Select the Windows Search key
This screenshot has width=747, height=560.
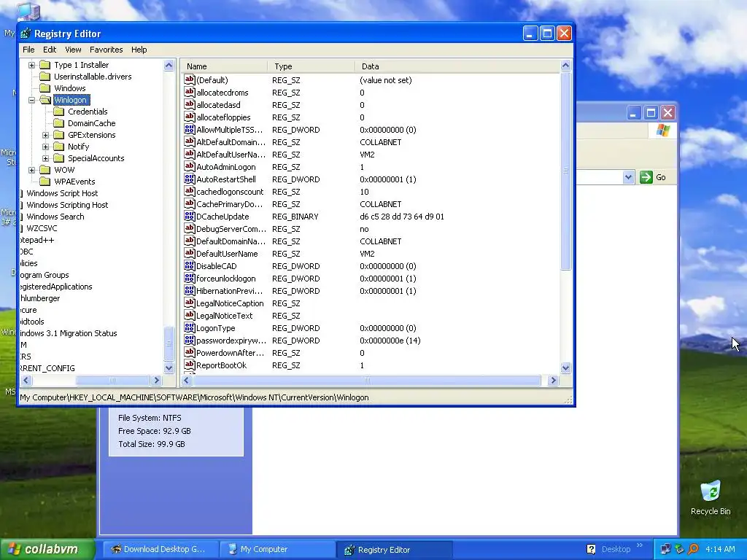tap(55, 216)
